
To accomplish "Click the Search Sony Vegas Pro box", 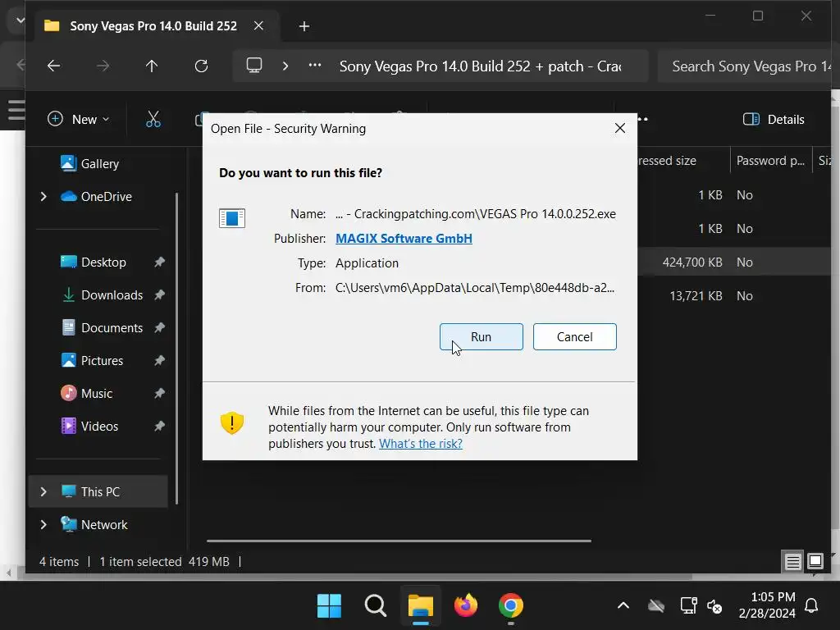I will 745,66.
